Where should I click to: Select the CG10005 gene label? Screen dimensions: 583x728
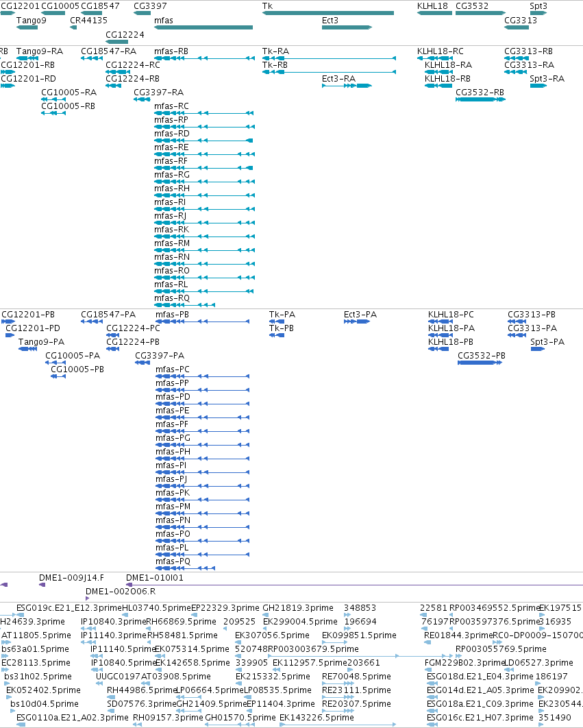click(60, 6)
